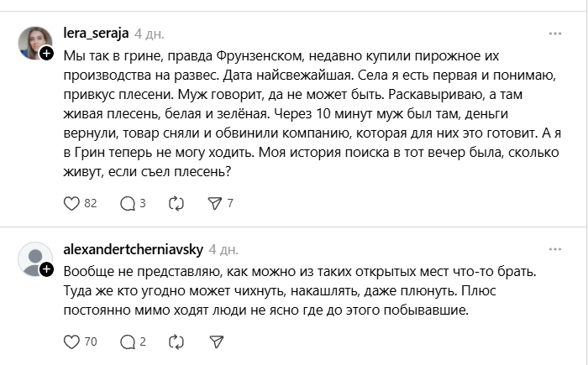588x365 pixels.
Task: Follow alexandertcherniavsky using avatar plus badge
Action: point(47,269)
